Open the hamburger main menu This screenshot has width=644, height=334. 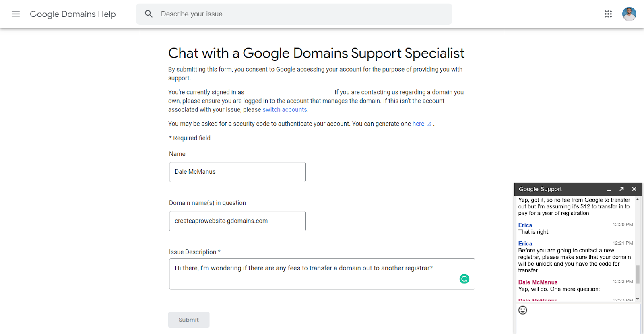tap(16, 14)
